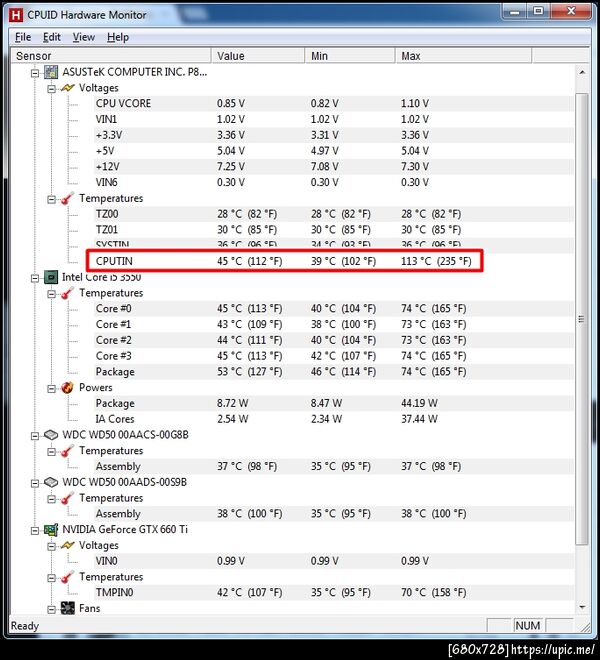Collapse the NVIDIA Voltages group
This screenshot has height=660, width=600.
[51, 546]
